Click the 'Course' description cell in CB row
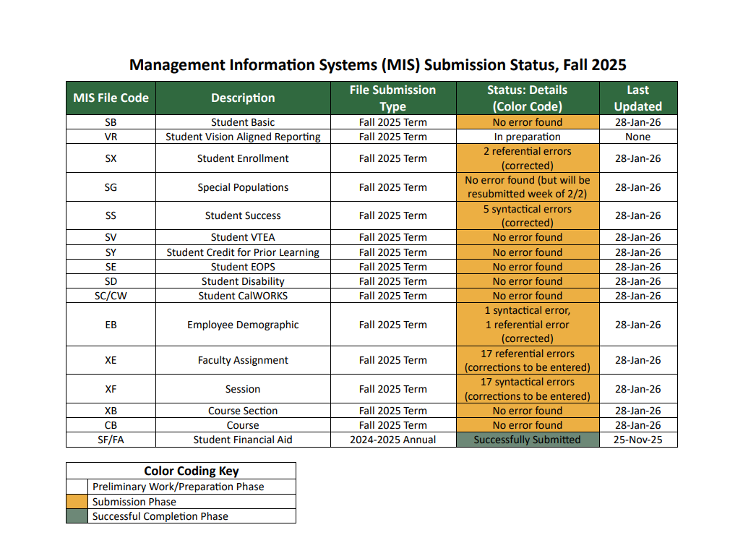Viewport: 756px width, 543px height. click(243, 425)
